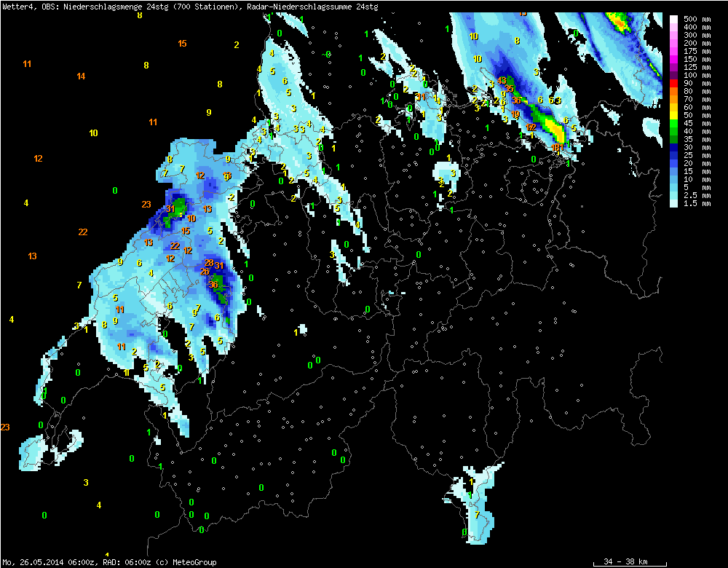Click the 35 mm legend label
This screenshot has height=568, width=728.
(x=697, y=139)
